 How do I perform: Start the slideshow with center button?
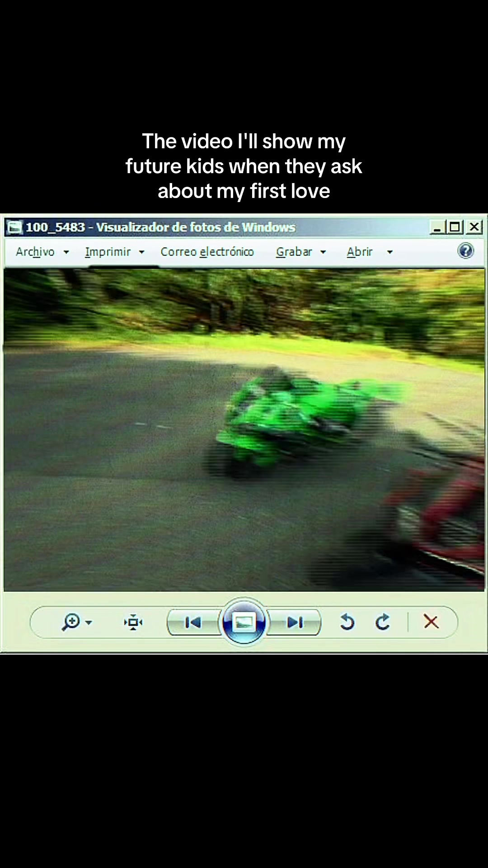pos(244,623)
